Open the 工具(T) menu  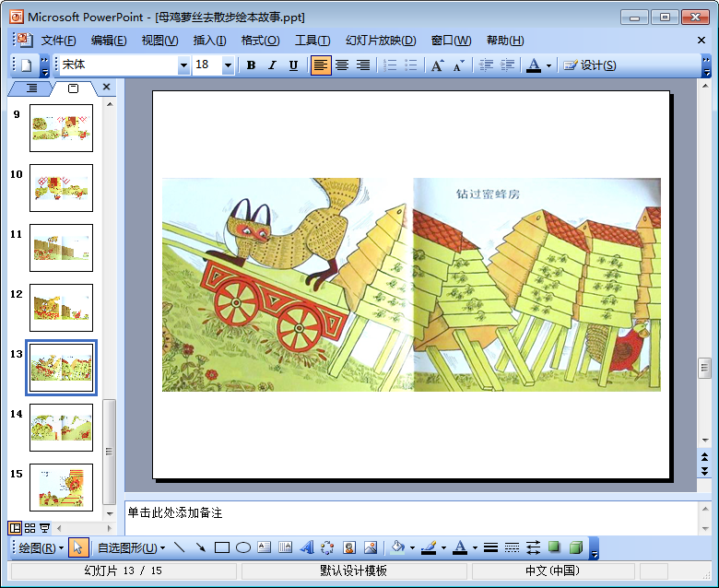(x=312, y=41)
